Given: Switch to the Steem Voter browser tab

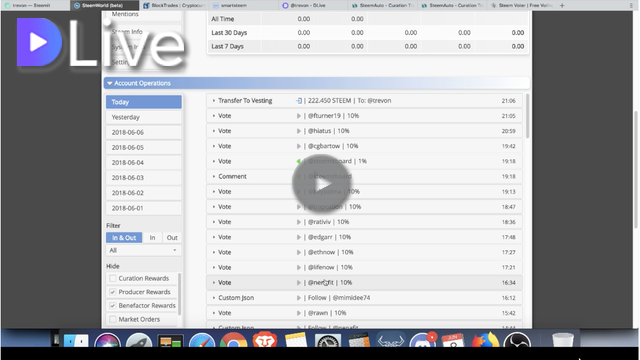Looking at the screenshot, I should tap(522, 5).
